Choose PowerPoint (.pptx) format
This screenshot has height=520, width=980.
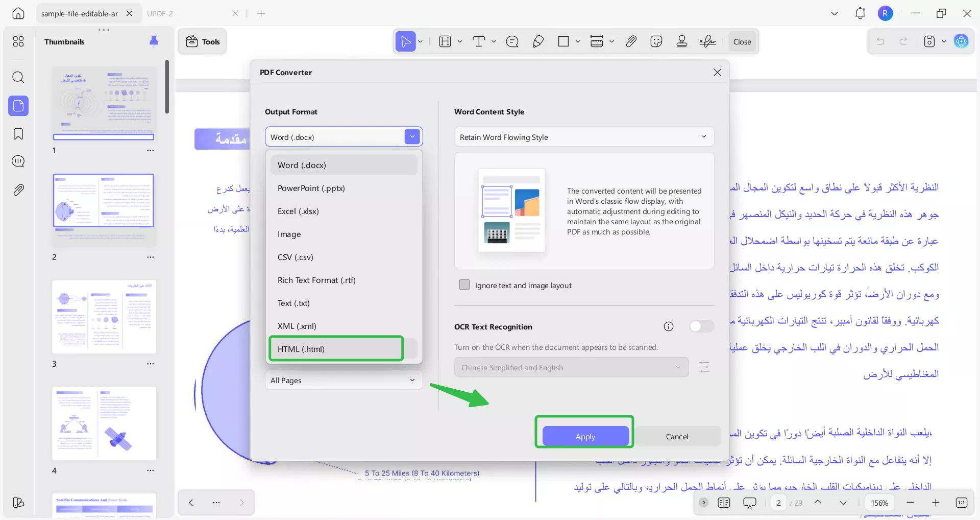point(344,188)
